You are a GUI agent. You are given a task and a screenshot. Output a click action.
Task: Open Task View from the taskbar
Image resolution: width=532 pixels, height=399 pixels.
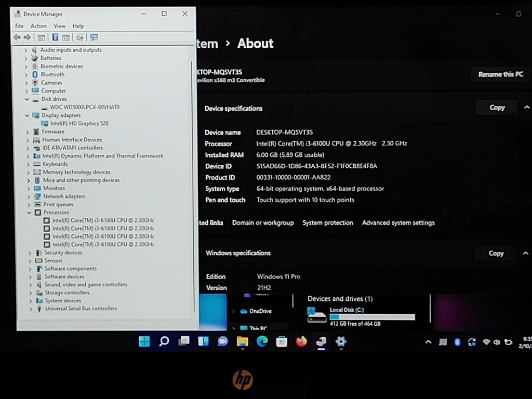184,341
